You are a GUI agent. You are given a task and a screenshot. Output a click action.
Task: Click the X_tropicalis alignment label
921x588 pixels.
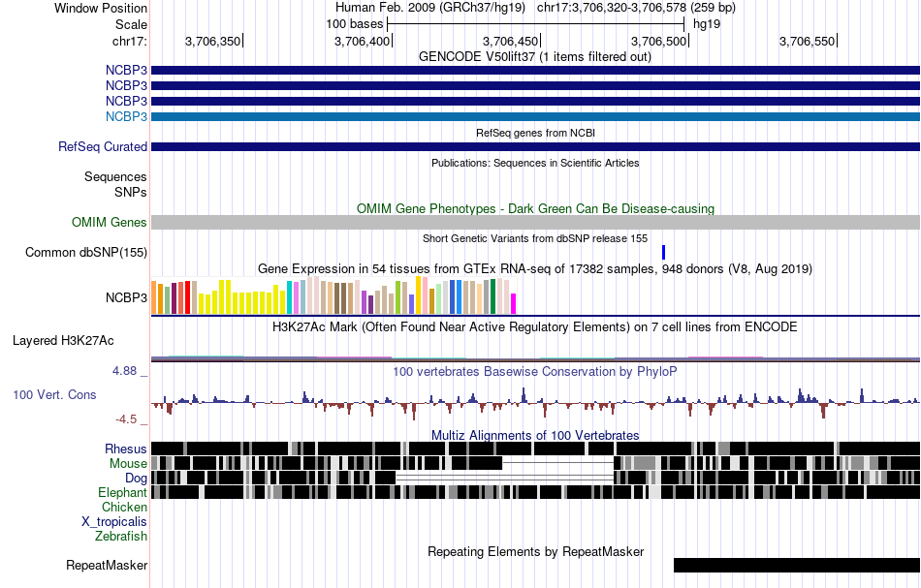pos(114,522)
